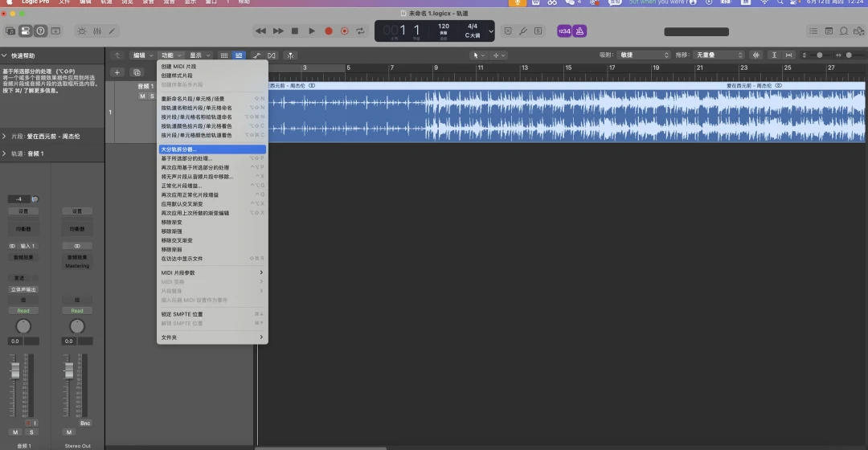
Task: Click the Bnc button on Stereo Out strip
Action: [85, 423]
